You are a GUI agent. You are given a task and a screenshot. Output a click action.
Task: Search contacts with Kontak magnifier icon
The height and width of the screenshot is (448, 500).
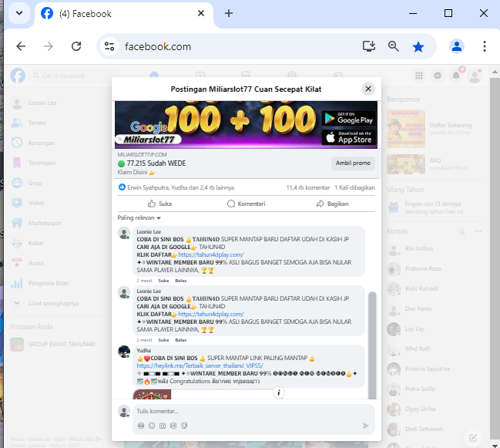click(x=461, y=231)
